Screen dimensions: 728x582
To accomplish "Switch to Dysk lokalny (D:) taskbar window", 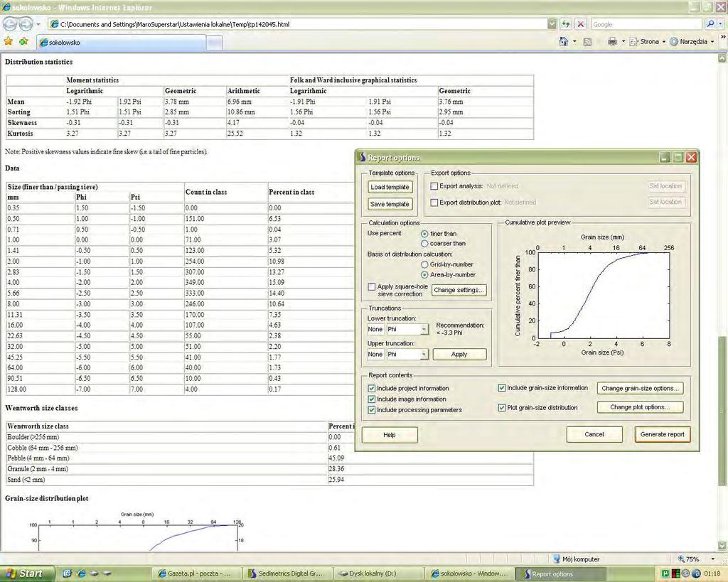I will pyautogui.click(x=379, y=573).
